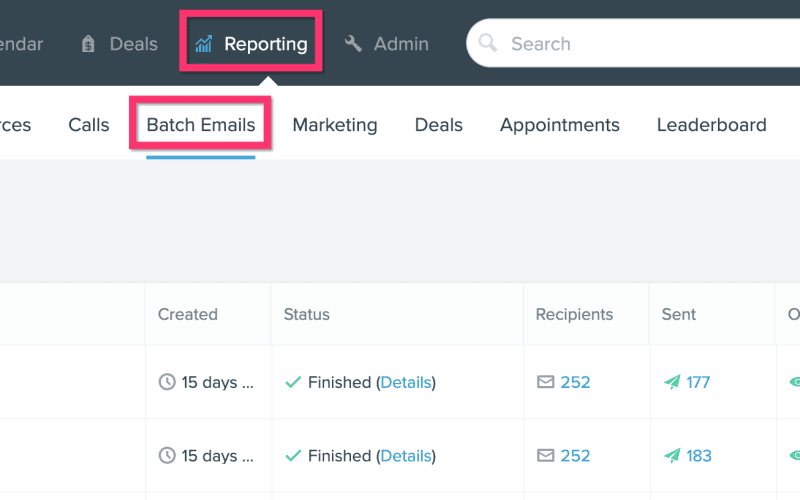
Task: Click the search magnifier icon
Action: tap(488, 43)
